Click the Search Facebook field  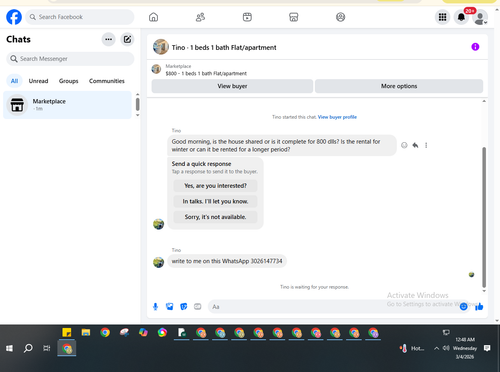(x=80, y=17)
